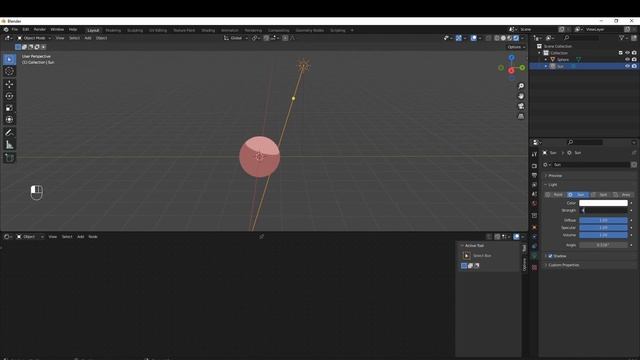
Task: Open the File menu
Action: [15, 29]
